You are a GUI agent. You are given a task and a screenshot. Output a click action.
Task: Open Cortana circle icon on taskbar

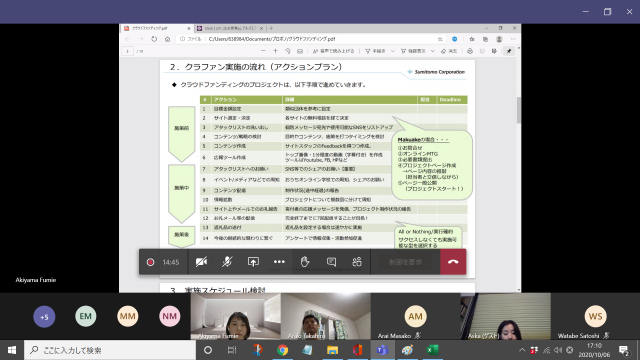pyautogui.click(x=208, y=350)
